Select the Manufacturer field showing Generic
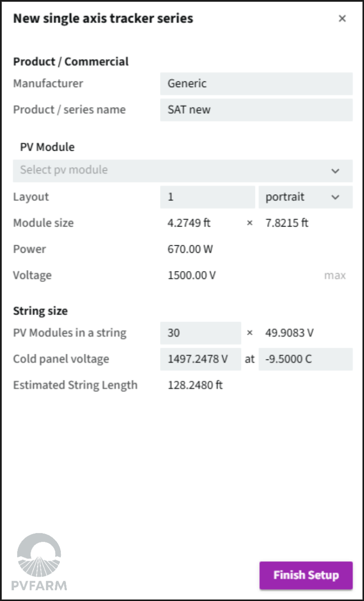Screen dimensions: 364x601 pyautogui.click(x=256, y=84)
